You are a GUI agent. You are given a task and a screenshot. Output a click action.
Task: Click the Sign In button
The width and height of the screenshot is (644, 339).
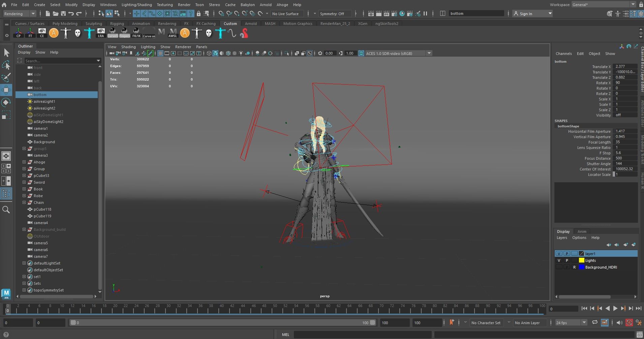(526, 14)
